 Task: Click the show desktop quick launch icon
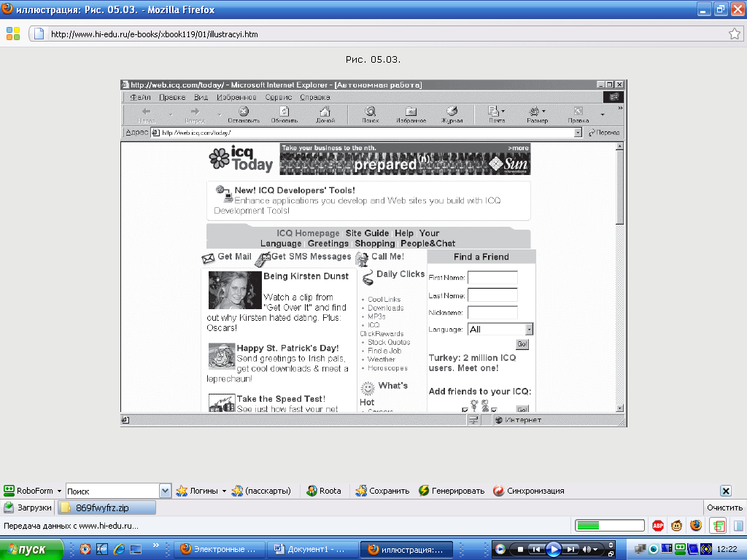pyautogui.click(x=136, y=549)
